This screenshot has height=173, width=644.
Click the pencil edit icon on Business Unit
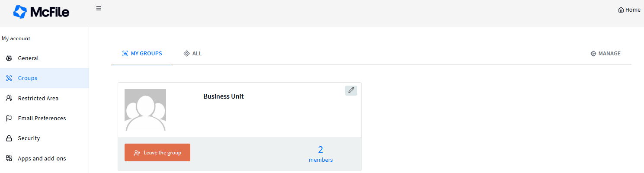click(x=351, y=90)
